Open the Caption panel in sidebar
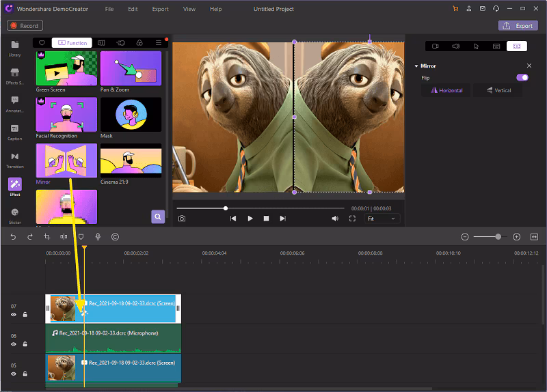Screen dimensions: 547x392 click(x=15, y=132)
